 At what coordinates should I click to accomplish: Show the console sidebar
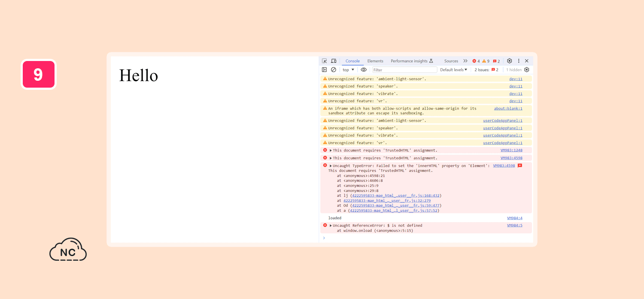tap(325, 70)
